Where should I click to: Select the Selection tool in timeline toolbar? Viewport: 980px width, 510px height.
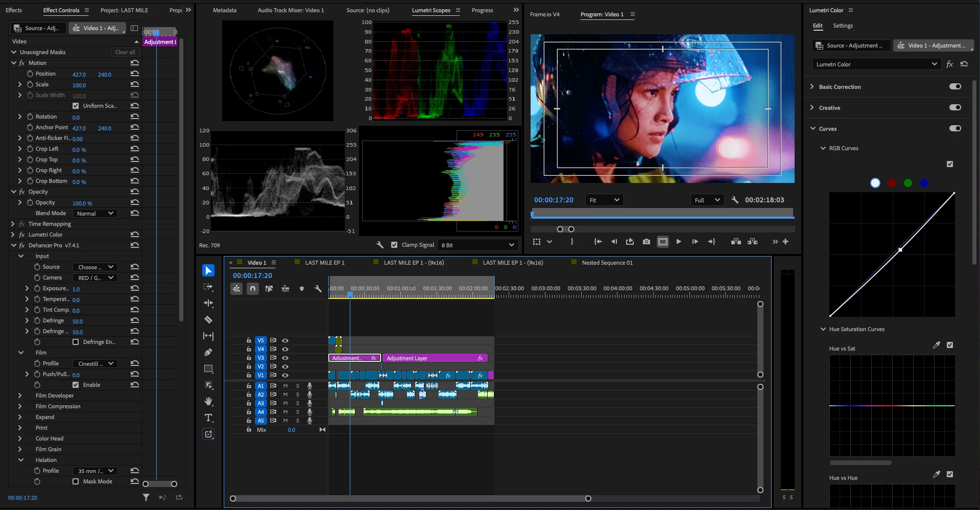[x=208, y=270]
